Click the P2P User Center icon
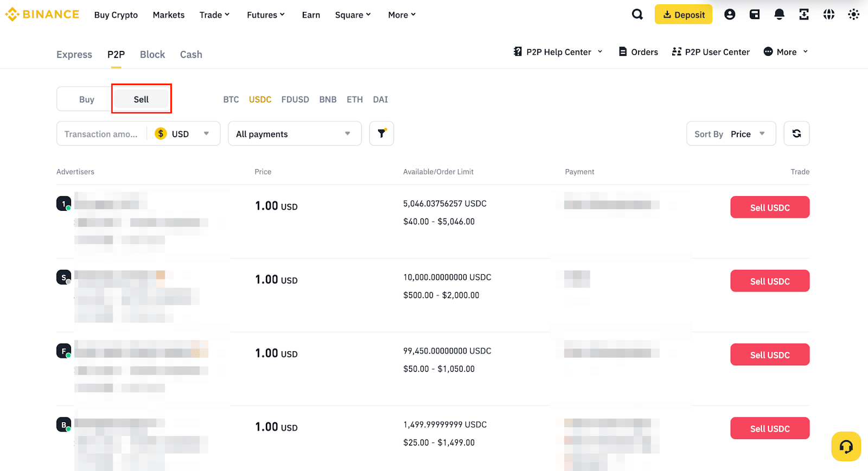Screen dimensions: 868x471 click(676, 51)
